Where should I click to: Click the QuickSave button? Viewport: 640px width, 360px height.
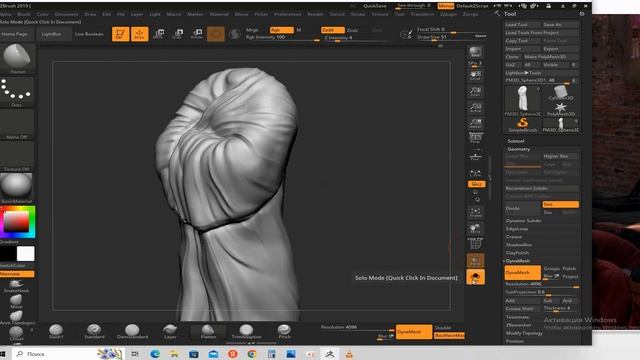pos(374,6)
